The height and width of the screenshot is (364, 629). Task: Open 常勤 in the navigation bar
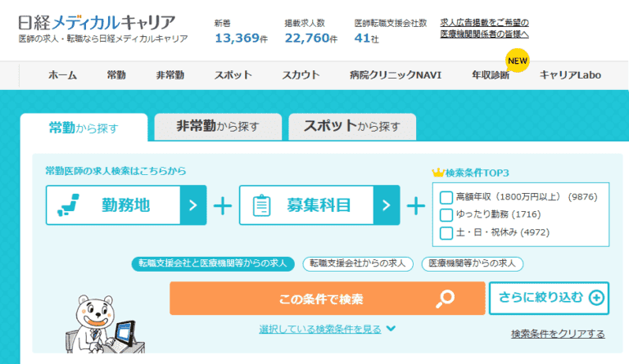tap(116, 75)
